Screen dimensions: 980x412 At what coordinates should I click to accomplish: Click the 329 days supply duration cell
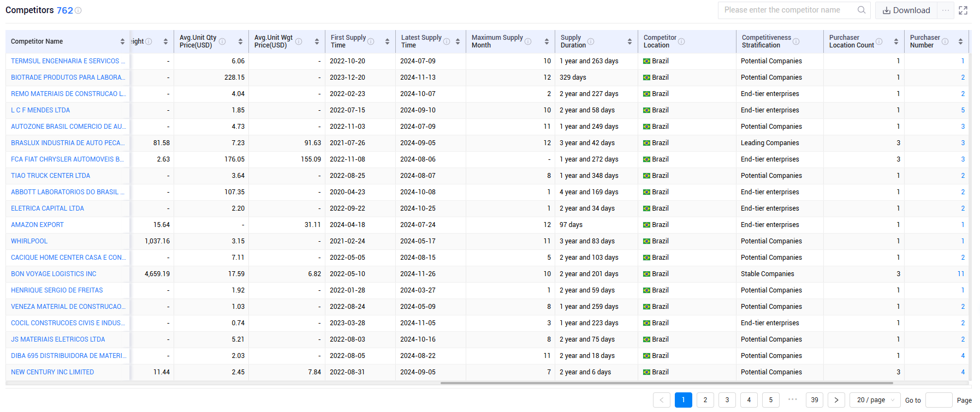pos(573,77)
